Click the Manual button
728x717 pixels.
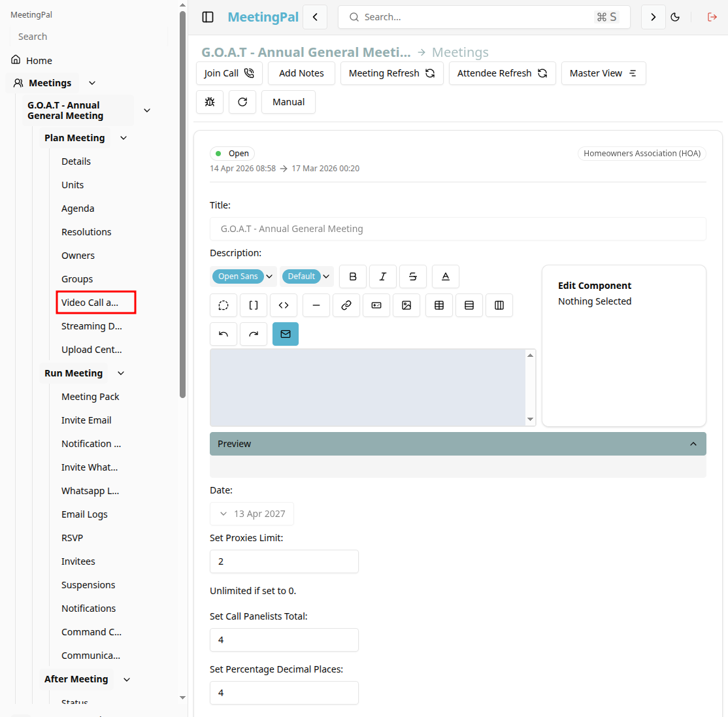(288, 102)
